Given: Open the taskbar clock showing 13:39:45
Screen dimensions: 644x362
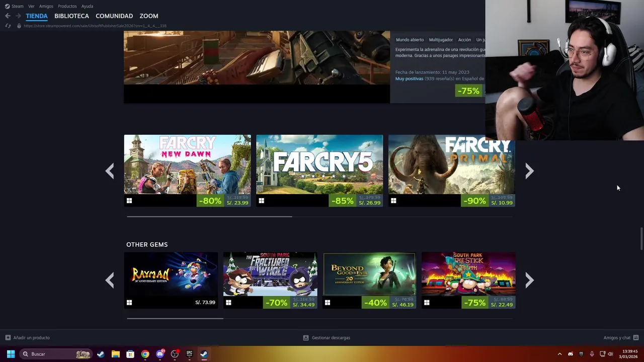Looking at the screenshot, I should point(629,354).
